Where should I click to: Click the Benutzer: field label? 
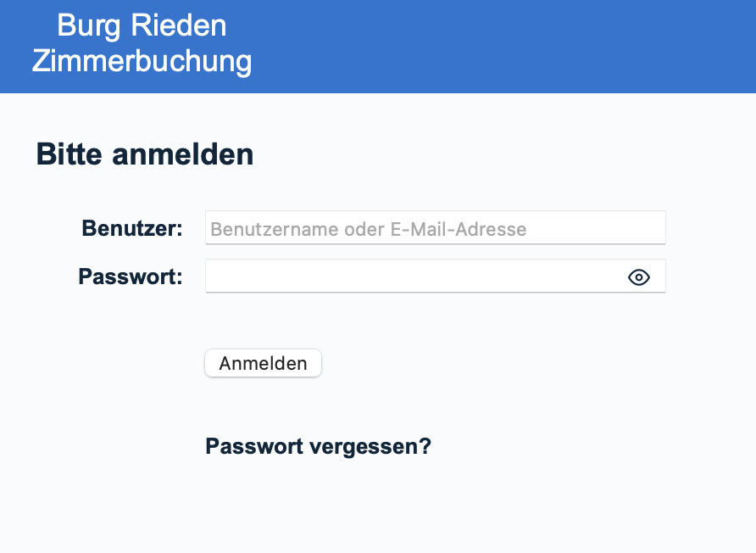132,228
